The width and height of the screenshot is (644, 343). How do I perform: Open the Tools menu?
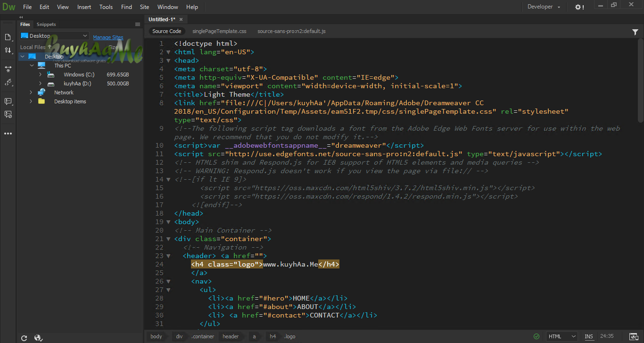pos(106,7)
